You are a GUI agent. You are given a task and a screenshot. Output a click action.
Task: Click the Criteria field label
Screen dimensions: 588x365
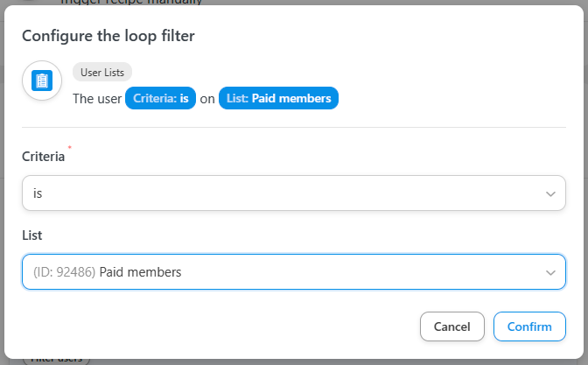43,157
